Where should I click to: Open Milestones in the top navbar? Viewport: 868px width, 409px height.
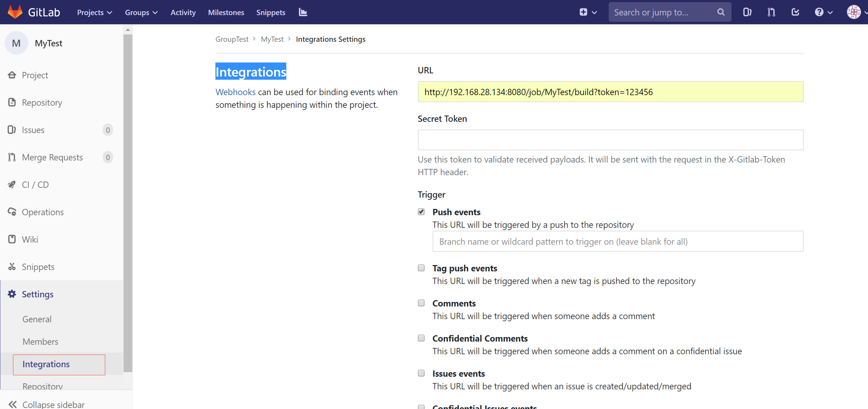(x=226, y=12)
